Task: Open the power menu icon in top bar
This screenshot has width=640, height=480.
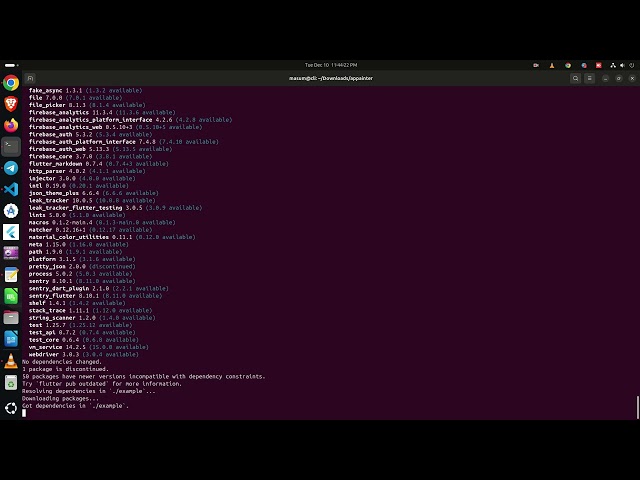Action: [x=631, y=65]
